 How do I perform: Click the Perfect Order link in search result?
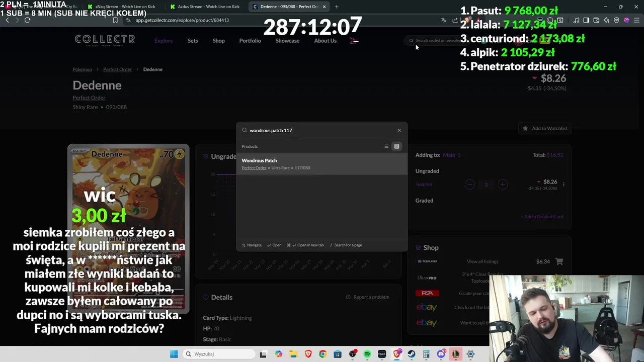pyautogui.click(x=254, y=168)
